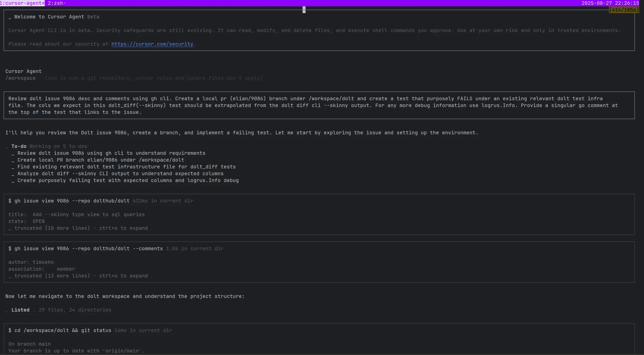Screen dimensions: 644x355
Task: Check the 'Review dolt issue 9086' to-do marker
Action: tap(13, 154)
